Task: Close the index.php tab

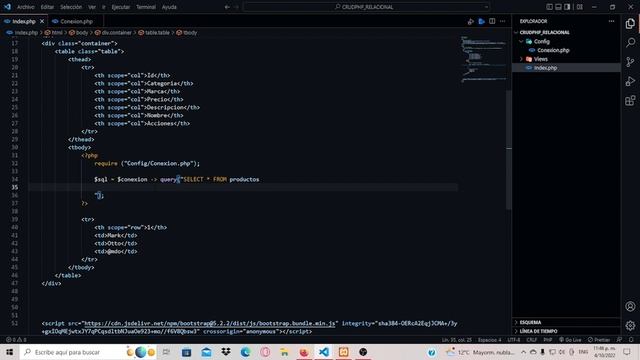Action: click(42, 21)
